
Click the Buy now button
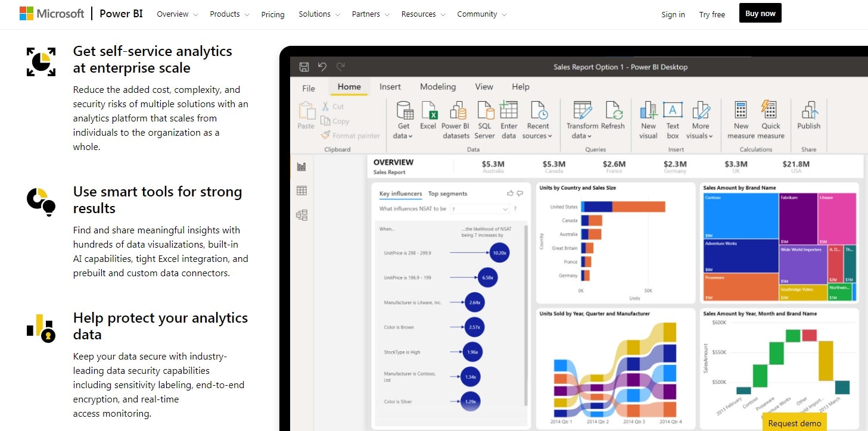(760, 13)
